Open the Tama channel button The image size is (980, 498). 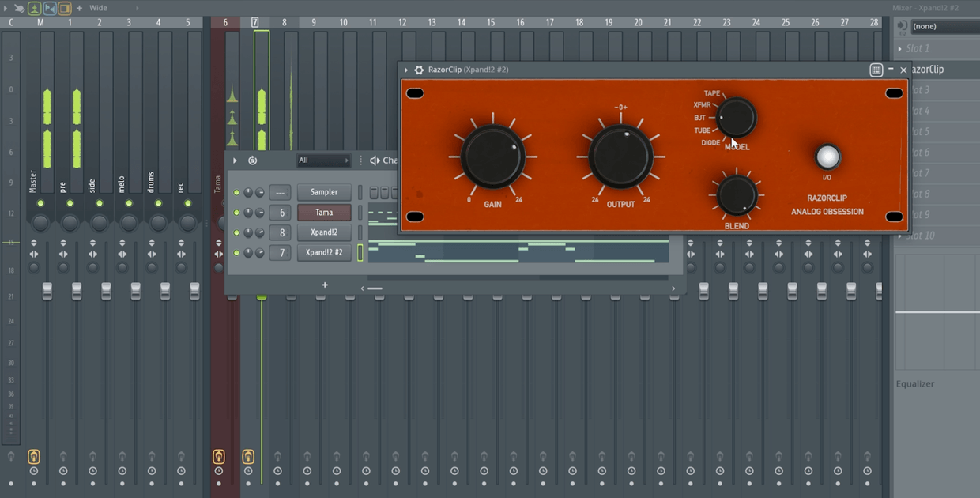[x=324, y=213]
